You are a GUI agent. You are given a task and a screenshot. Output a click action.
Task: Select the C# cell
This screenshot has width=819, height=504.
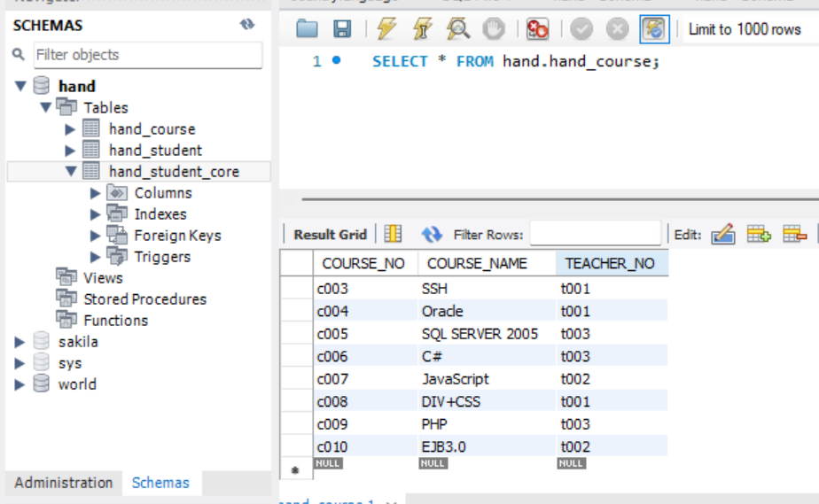[x=487, y=356]
